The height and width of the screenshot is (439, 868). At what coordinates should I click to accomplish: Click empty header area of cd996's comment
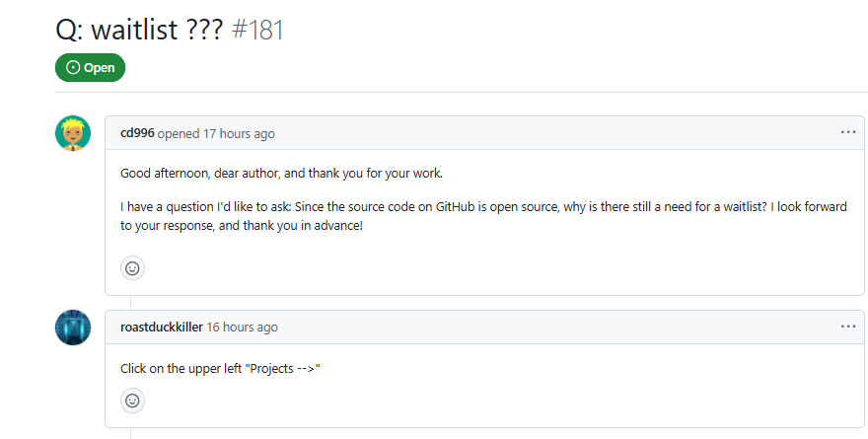[x=552, y=133]
